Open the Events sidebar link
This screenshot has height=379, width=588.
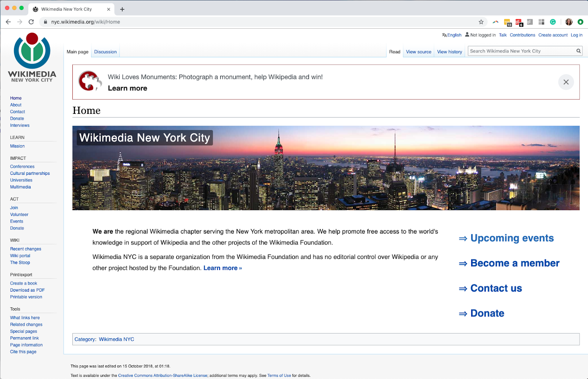[17, 221]
